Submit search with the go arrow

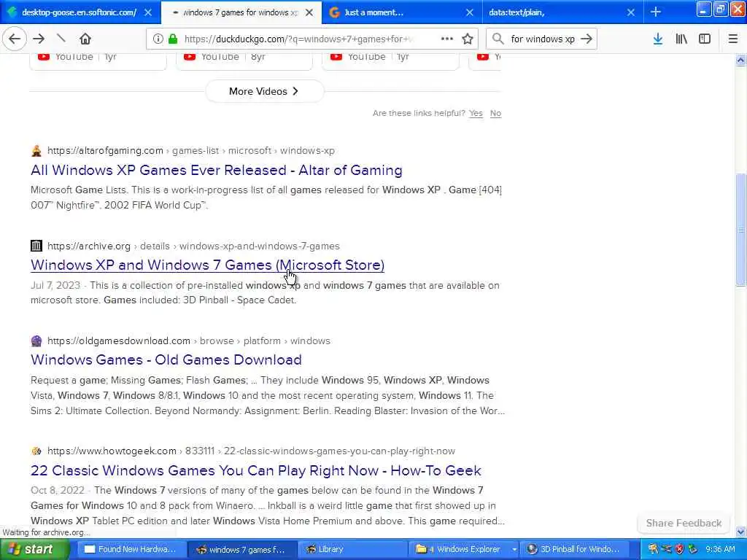coord(587,39)
